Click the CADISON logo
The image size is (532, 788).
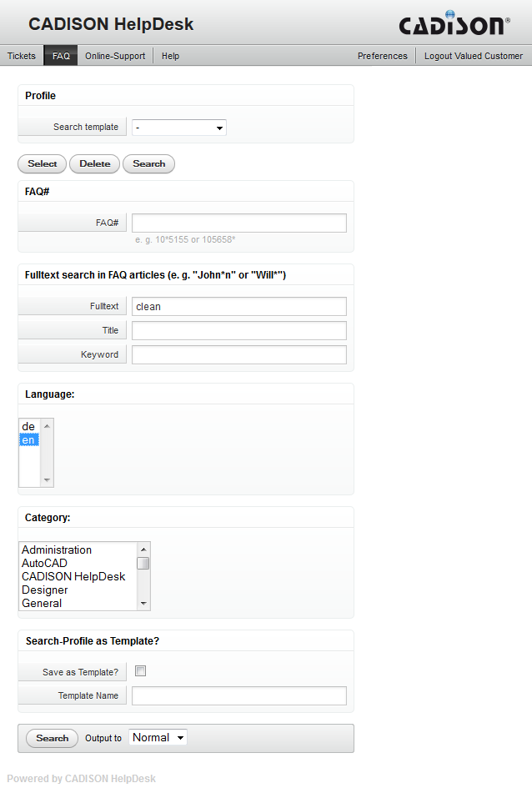pos(454,23)
